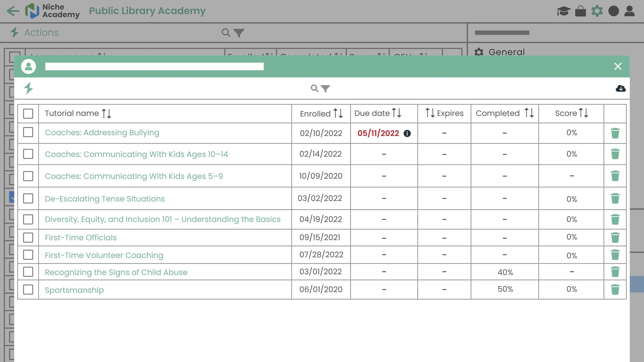Click the lightning bolt Actions icon
Viewport: 644px width, 362px height.
(28, 88)
